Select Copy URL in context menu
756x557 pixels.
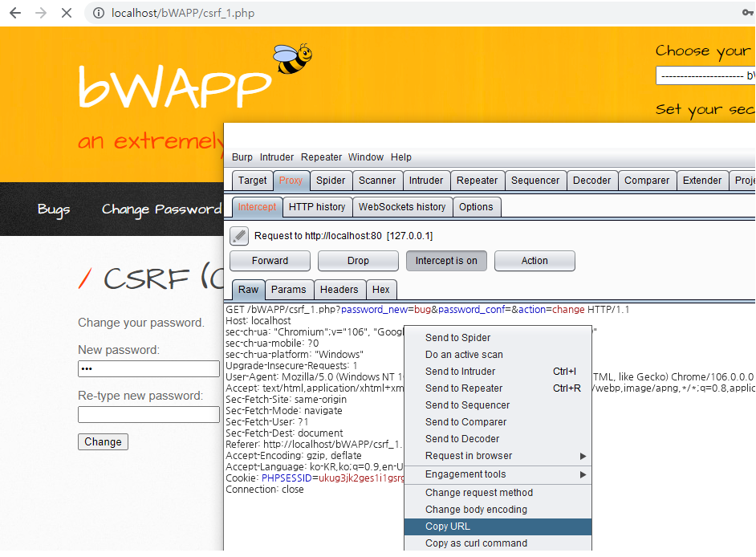click(x=498, y=527)
